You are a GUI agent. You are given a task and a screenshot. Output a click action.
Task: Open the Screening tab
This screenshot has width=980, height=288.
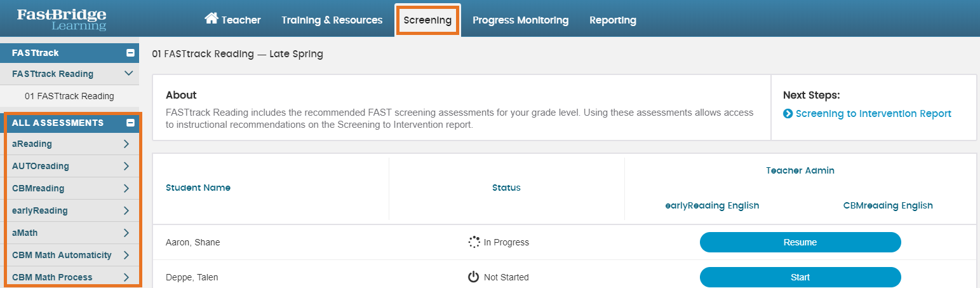427,20
